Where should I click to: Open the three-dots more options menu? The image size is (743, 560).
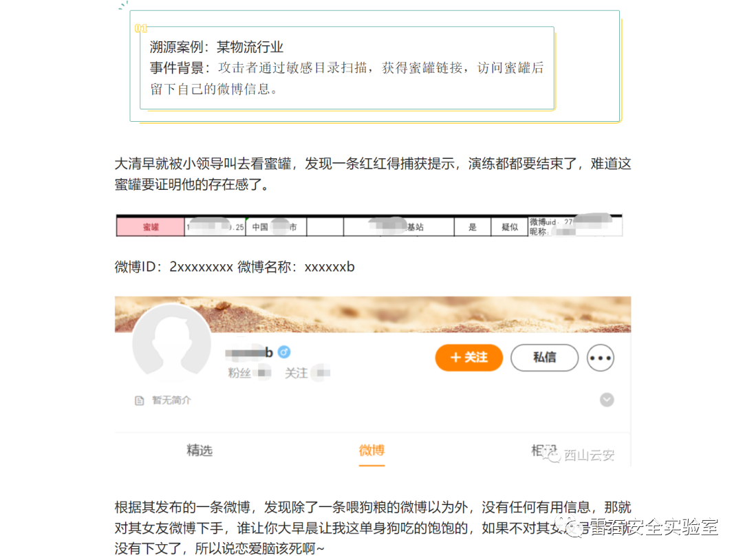click(601, 358)
